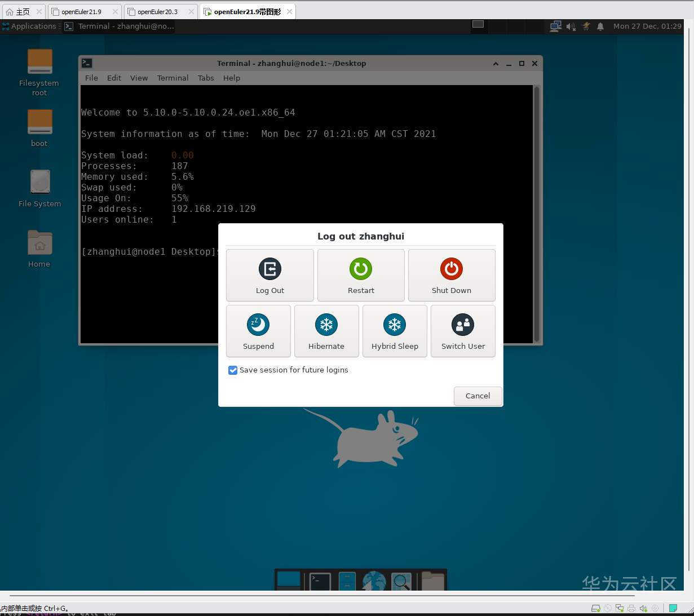This screenshot has width=694, height=616.
Task: Click Show Desktop icon in dock
Action: tap(289, 580)
